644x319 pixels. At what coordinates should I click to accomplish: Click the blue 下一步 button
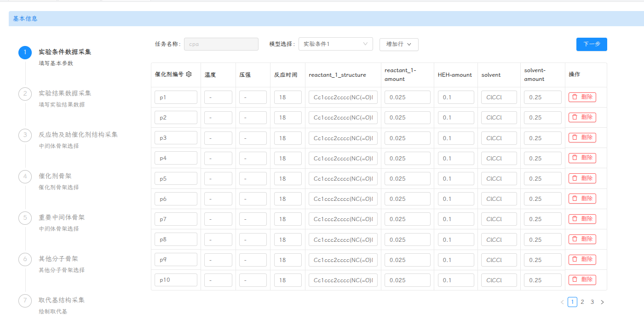(x=591, y=44)
